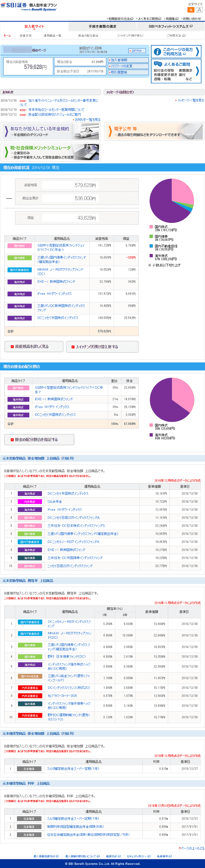Click the info icon in このページの見方 banner
This screenshot has height=868, width=205.
[157, 51]
